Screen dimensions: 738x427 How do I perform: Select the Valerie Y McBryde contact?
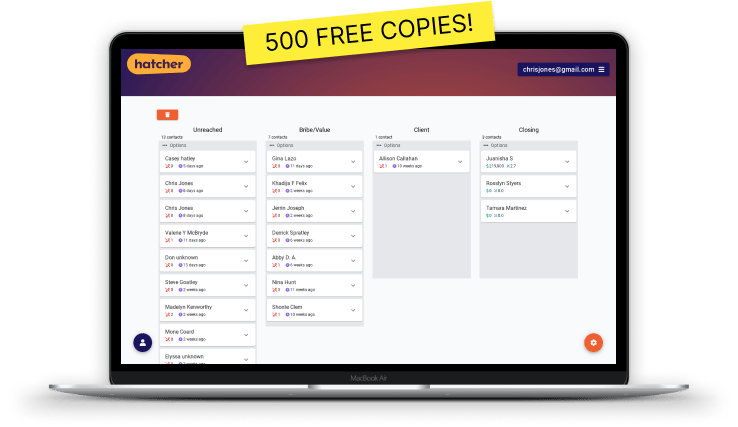[200, 236]
